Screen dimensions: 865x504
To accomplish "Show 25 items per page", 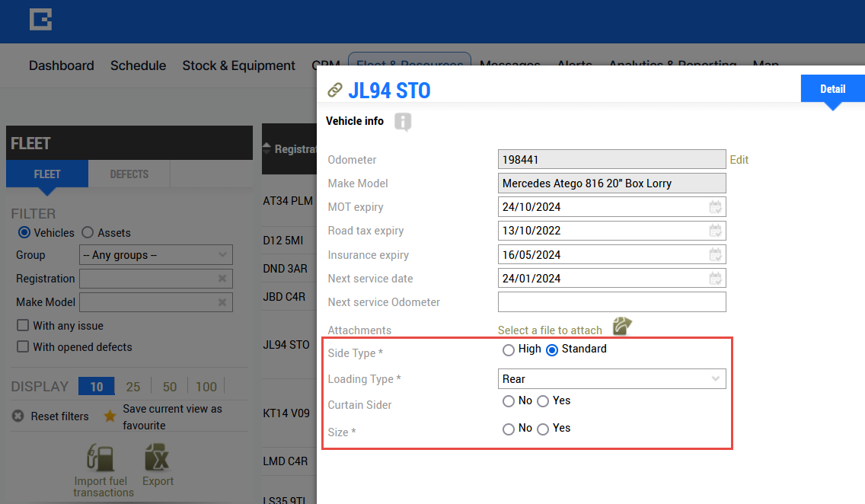I will tap(133, 387).
